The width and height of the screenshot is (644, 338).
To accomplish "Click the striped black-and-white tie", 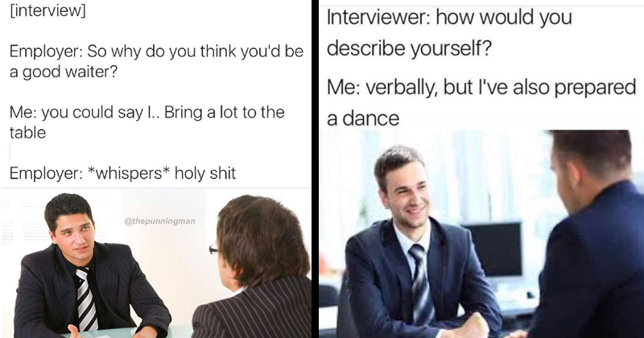I will coord(87,299).
